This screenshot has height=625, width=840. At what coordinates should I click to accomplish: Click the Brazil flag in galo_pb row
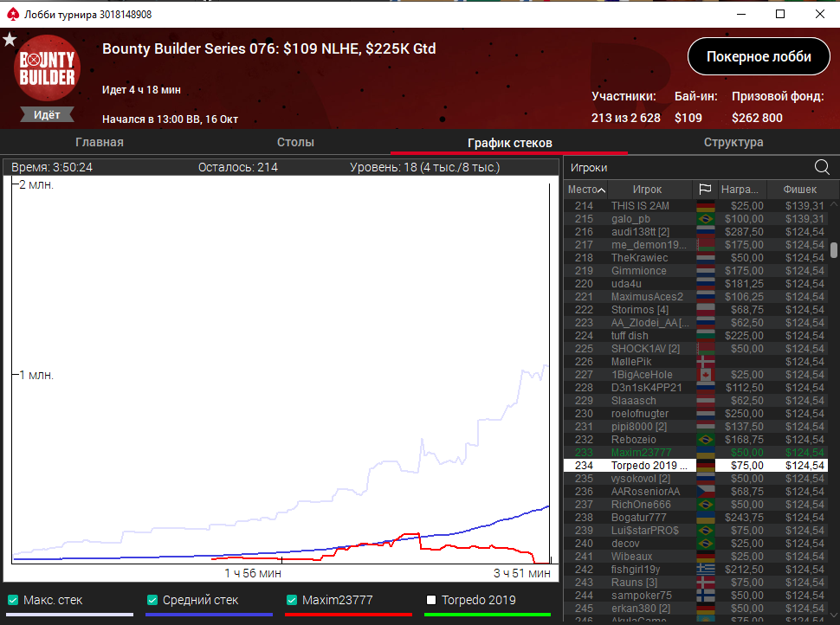[706, 219]
